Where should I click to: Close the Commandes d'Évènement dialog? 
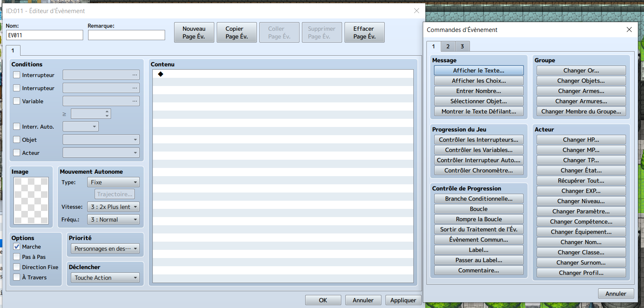tap(629, 29)
